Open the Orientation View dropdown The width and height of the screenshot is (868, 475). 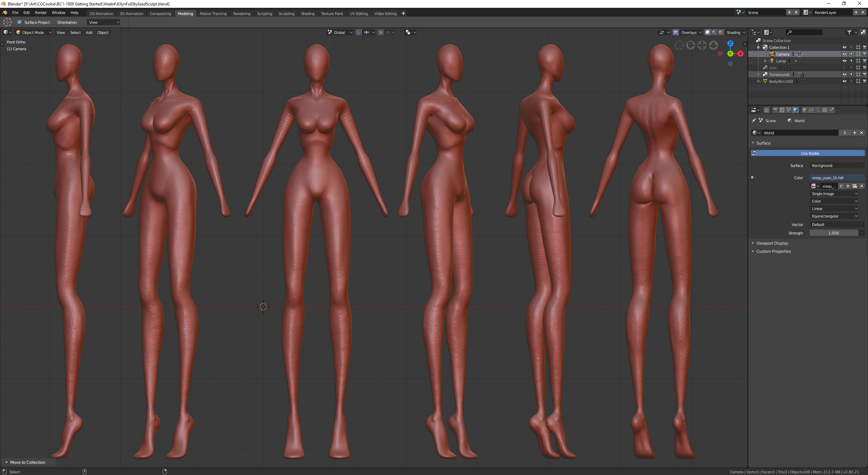coord(104,22)
